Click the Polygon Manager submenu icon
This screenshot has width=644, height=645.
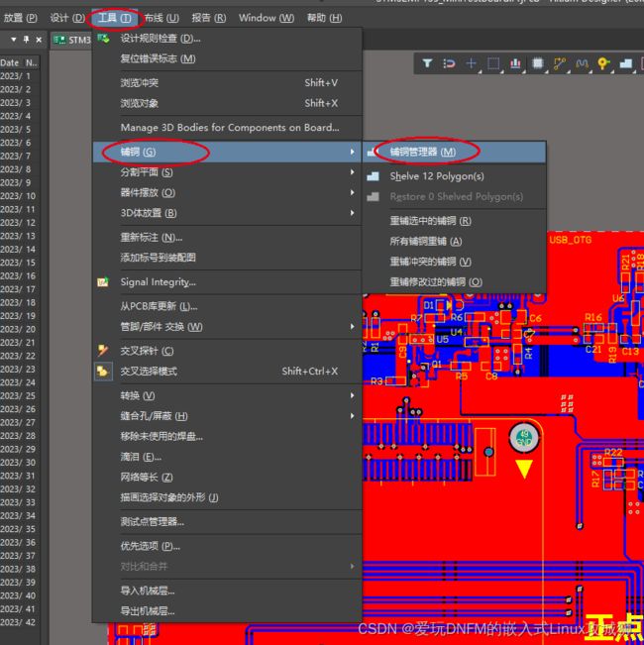tap(373, 152)
